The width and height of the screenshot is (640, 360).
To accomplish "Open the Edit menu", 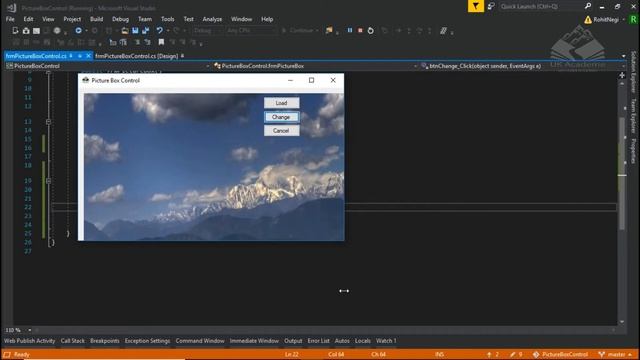I will point(28,19).
